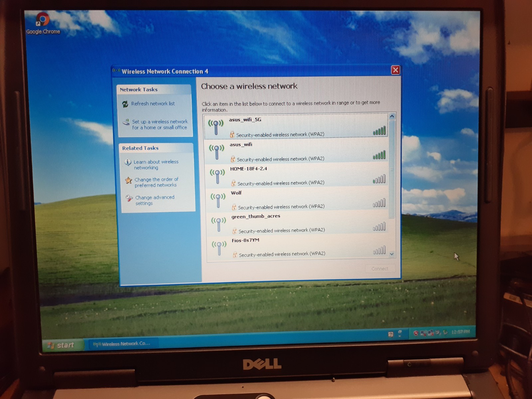Image resolution: width=532 pixels, height=399 pixels.
Task: Close the Wireless Network Connection 4 window
Action: (395, 70)
